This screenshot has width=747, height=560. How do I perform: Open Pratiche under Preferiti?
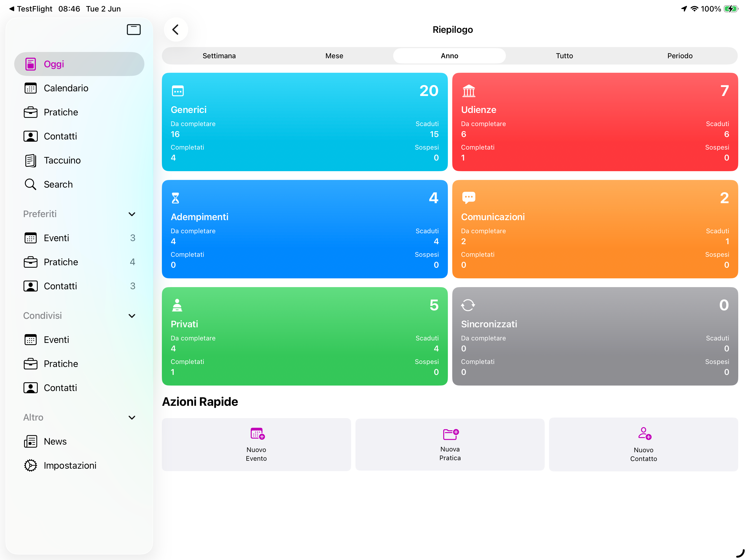79,262
